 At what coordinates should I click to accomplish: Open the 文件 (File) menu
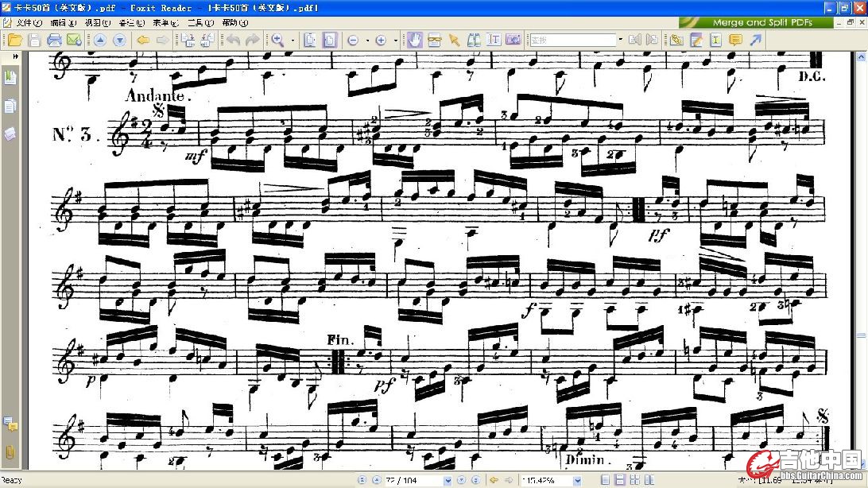(29, 23)
